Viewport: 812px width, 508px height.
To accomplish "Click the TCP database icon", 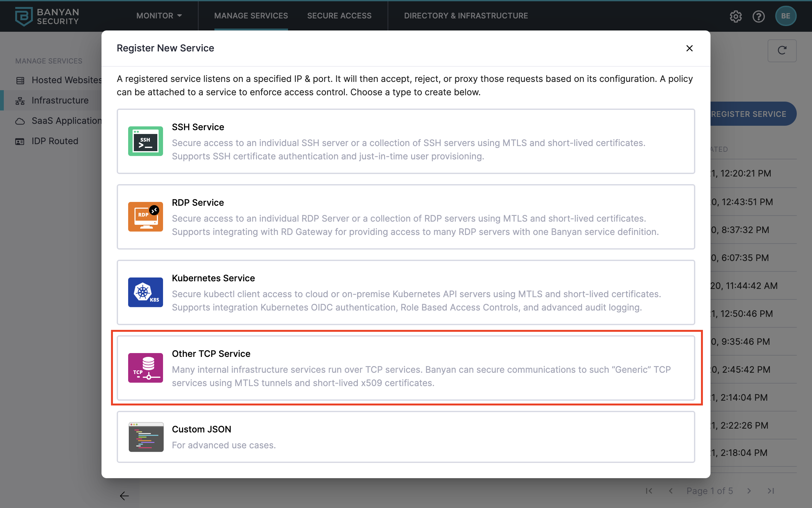I will [145, 368].
